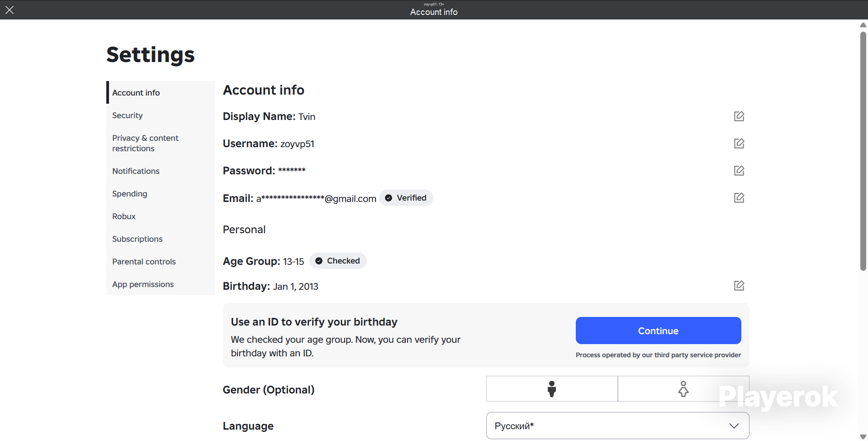Screen dimensions: 868x441
Task: Click the masked Gmail email address
Action: click(316, 199)
